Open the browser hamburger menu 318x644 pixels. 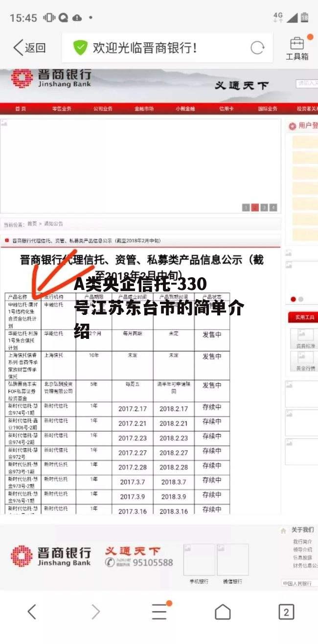pyautogui.click(x=159, y=611)
